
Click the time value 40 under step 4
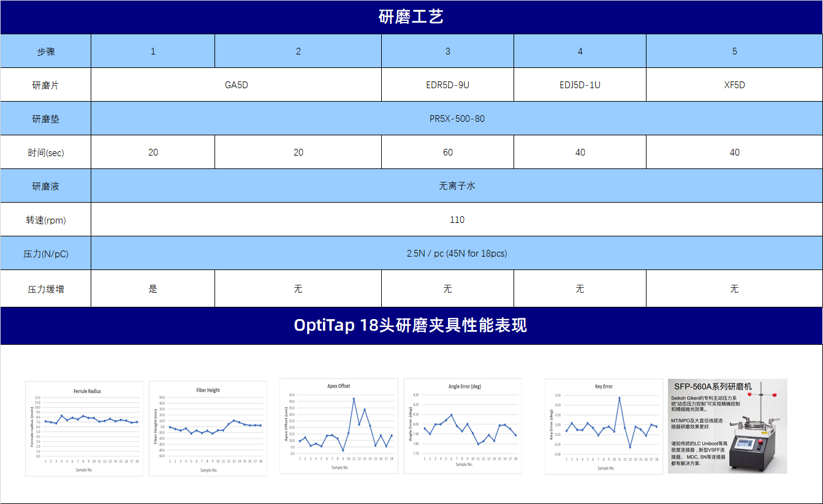[580, 152]
